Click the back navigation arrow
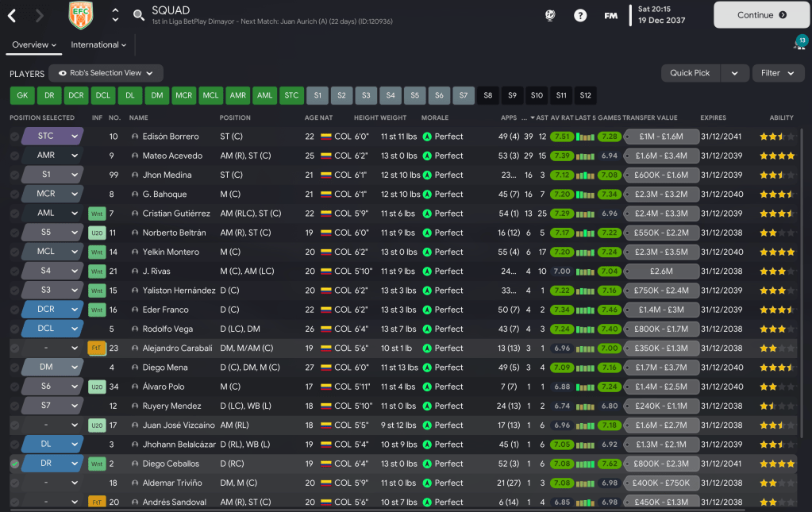The width and height of the screenshot is (812, 512). 13,15
